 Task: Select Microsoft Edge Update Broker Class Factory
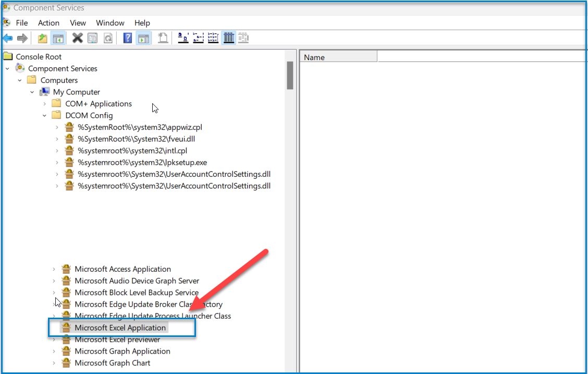[149, 304]
